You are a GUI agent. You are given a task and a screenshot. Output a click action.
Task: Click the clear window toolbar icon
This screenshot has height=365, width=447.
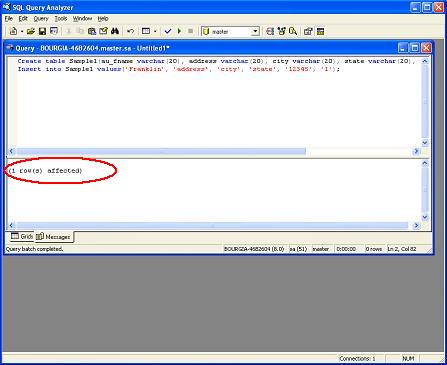tap(103, 31)
